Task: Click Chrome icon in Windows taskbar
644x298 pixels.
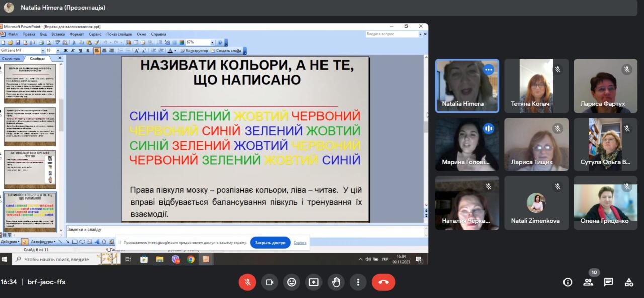Action: point(191,259)
